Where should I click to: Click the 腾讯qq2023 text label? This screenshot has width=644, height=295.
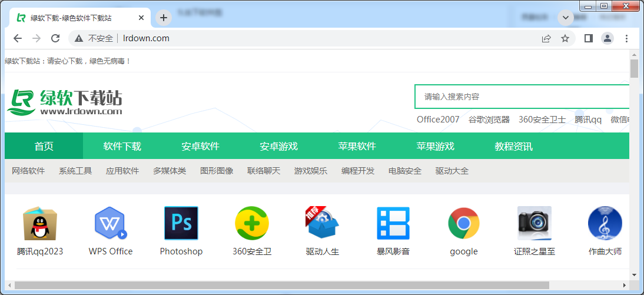pyautogui.click(x=40, y=251)
